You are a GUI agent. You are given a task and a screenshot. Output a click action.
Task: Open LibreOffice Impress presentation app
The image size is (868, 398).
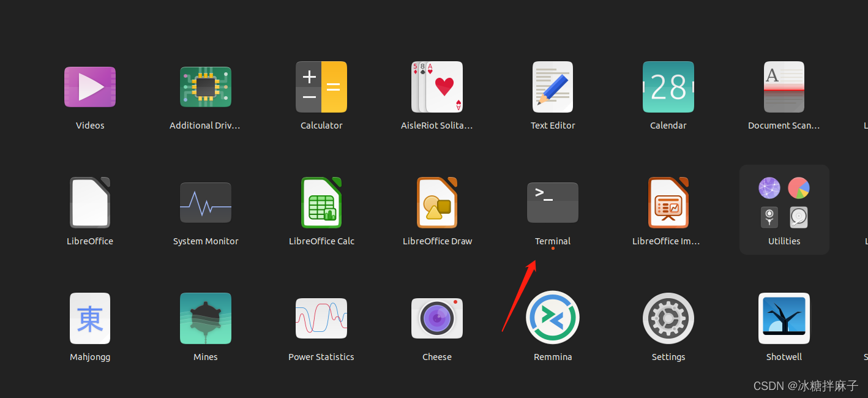pos(668,203)
